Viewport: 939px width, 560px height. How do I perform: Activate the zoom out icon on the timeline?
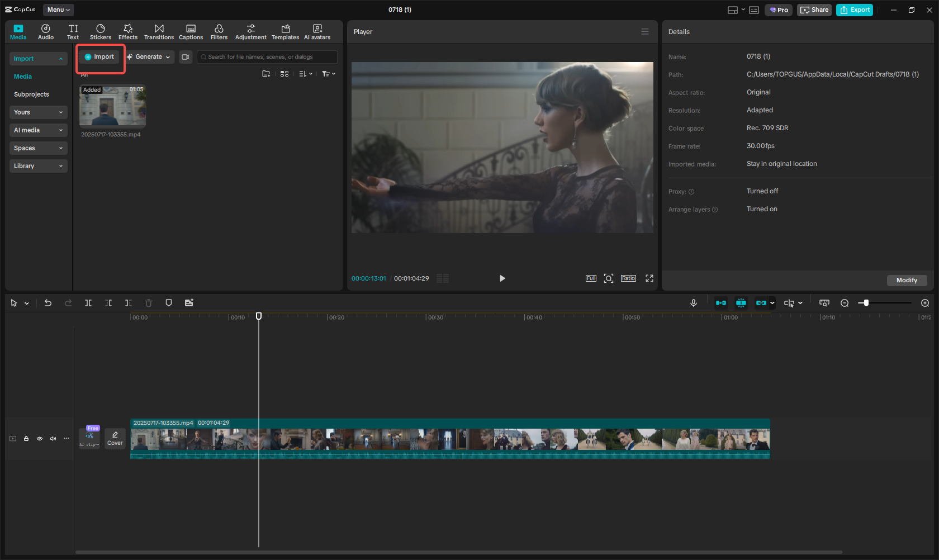point(845,302)
